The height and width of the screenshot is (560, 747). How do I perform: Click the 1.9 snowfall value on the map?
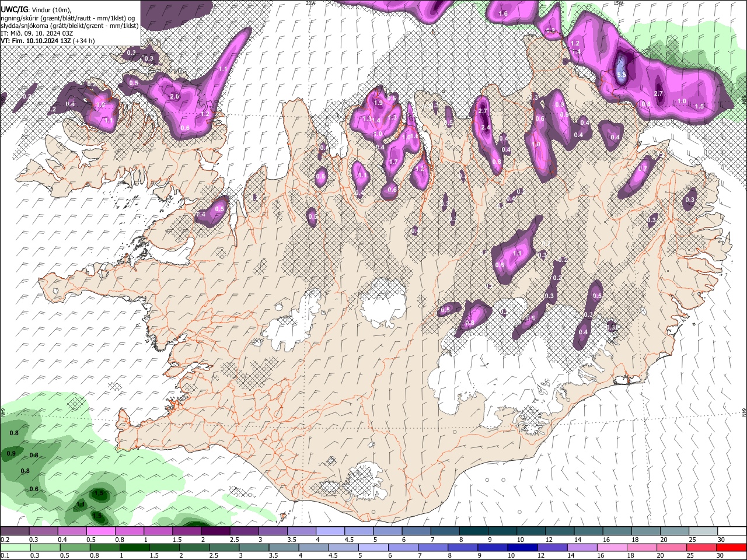pos(378,103)
